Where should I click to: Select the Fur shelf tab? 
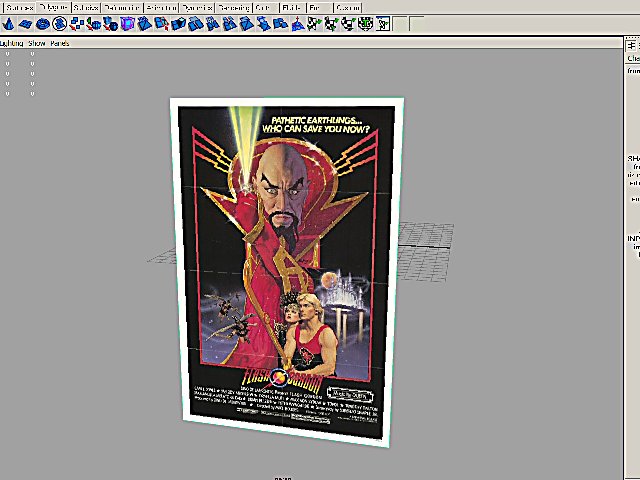pos(320,7)
